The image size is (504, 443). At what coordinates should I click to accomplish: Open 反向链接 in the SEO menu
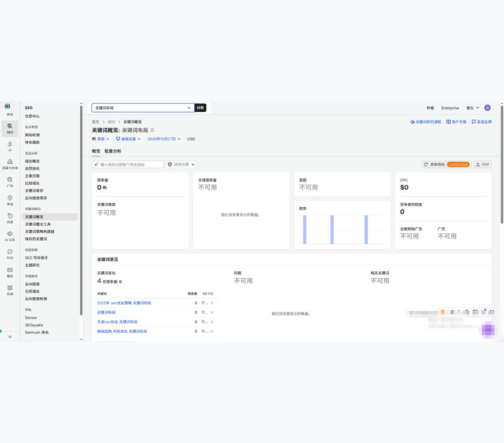coord(32,284)
